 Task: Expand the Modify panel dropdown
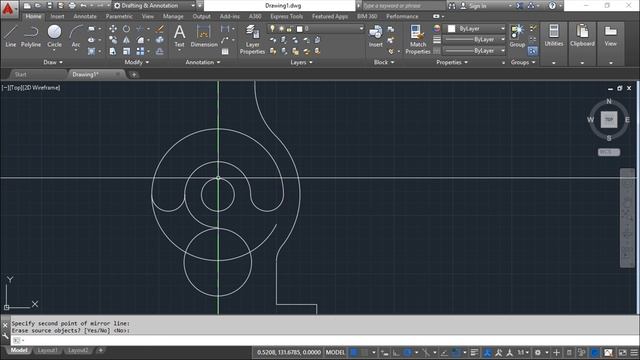coord(137,62)
